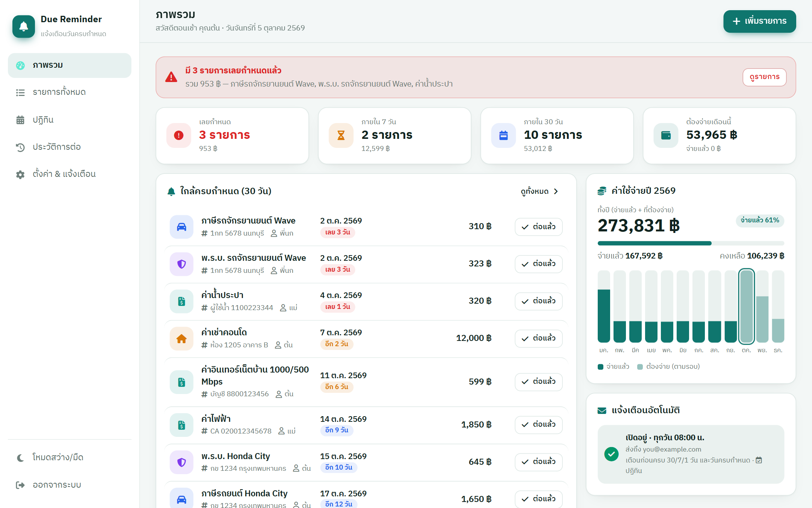Screen dimensions: 812x508
Task: Open ตั้งค่า & แจ้งเตือน in sidebar
Action: pos(70,174)
